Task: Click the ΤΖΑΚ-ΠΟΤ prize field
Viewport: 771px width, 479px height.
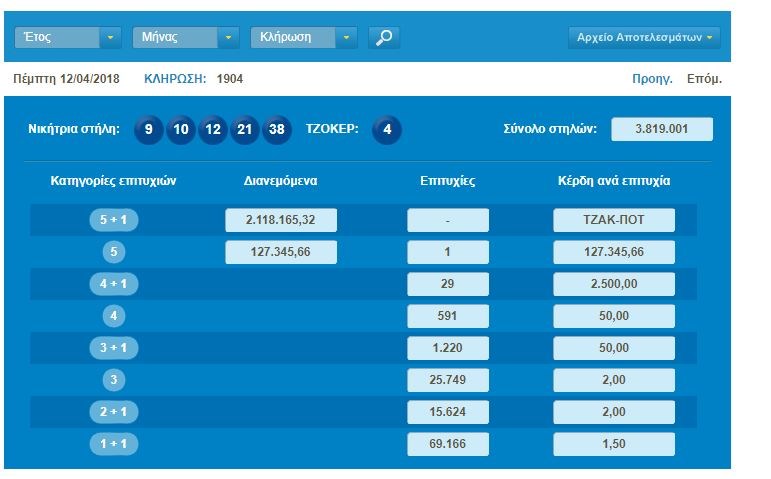Action: 614,220
